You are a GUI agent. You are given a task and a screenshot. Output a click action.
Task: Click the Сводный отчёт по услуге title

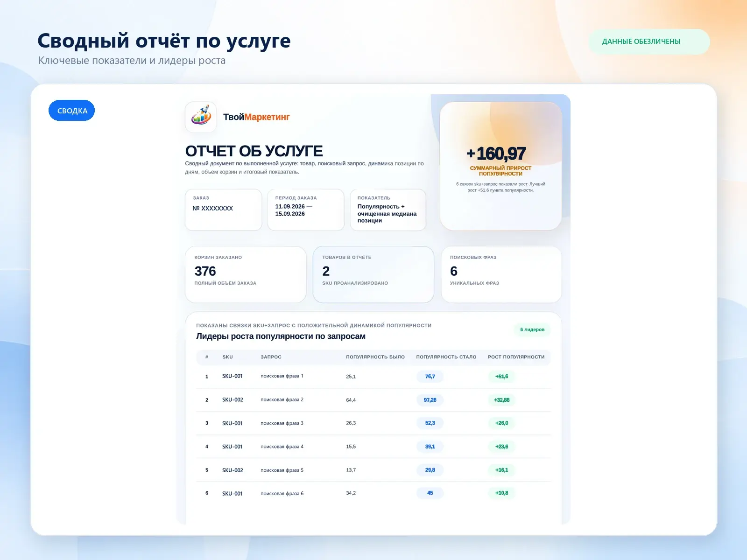(x=164, y=41)
